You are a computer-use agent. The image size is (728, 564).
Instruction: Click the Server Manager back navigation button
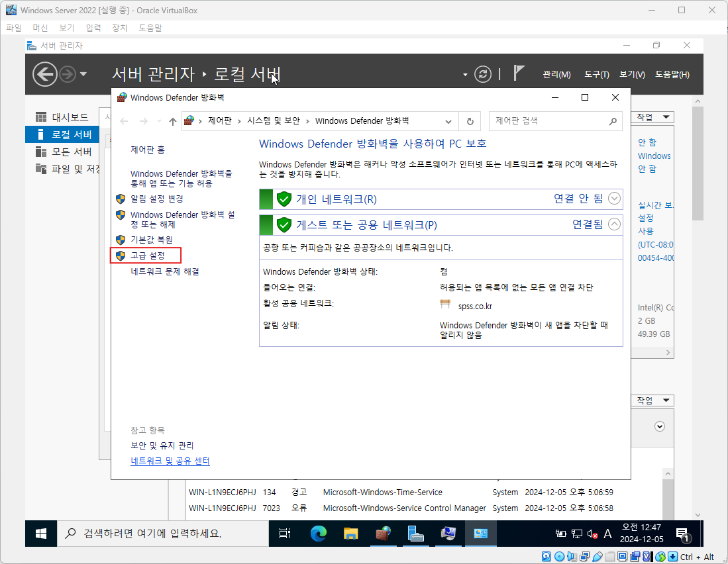44,74
